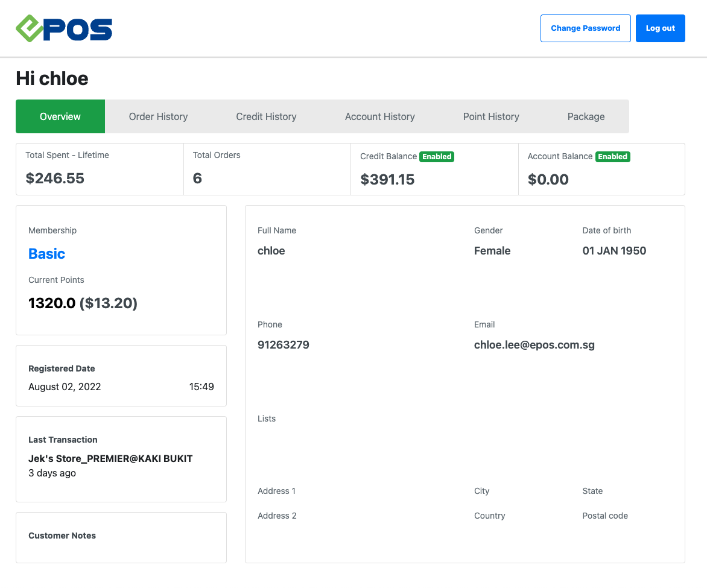Click the phone number 91263279
This screenshot has height=588, width=707.
(283, 345)
